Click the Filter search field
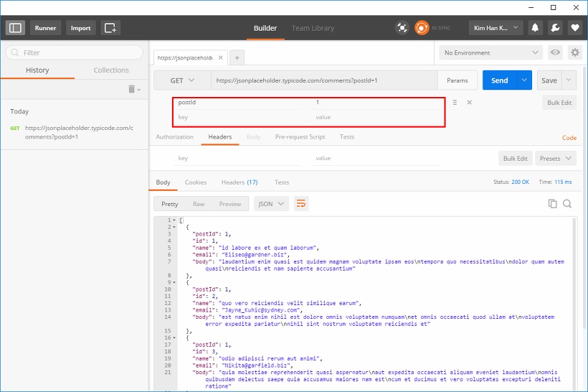This screenshot has height=392, width=588. click(x=75, y=52)
